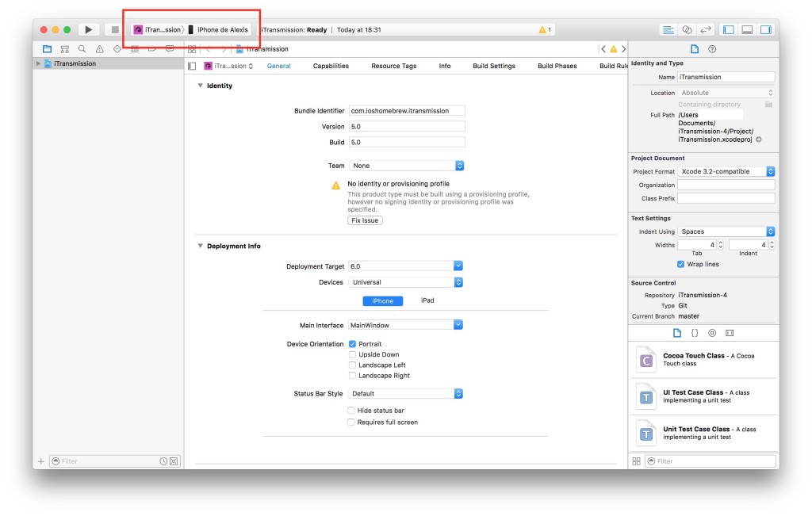This screenshot has width=812, height=516.
Task: Open the Find navigator magnifier icon
Action: tap(82, 49)
